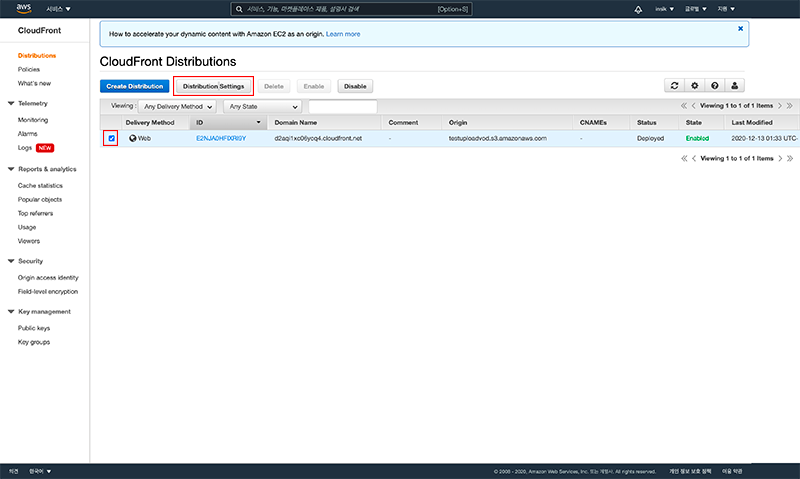This screenshot has width=800, height=479.
Task: Select Policies in the sidebar
Action: [29, 69]
